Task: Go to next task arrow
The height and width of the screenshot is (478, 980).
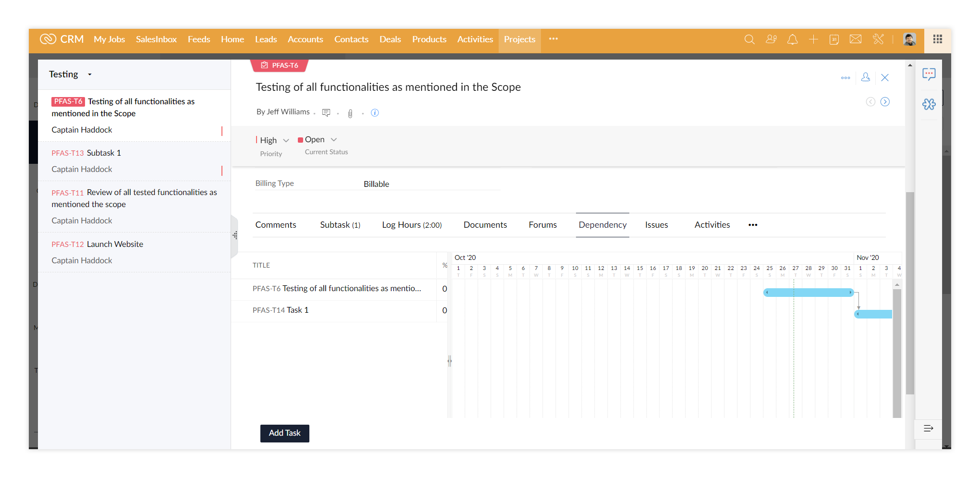Action: [x=885, y=102]
